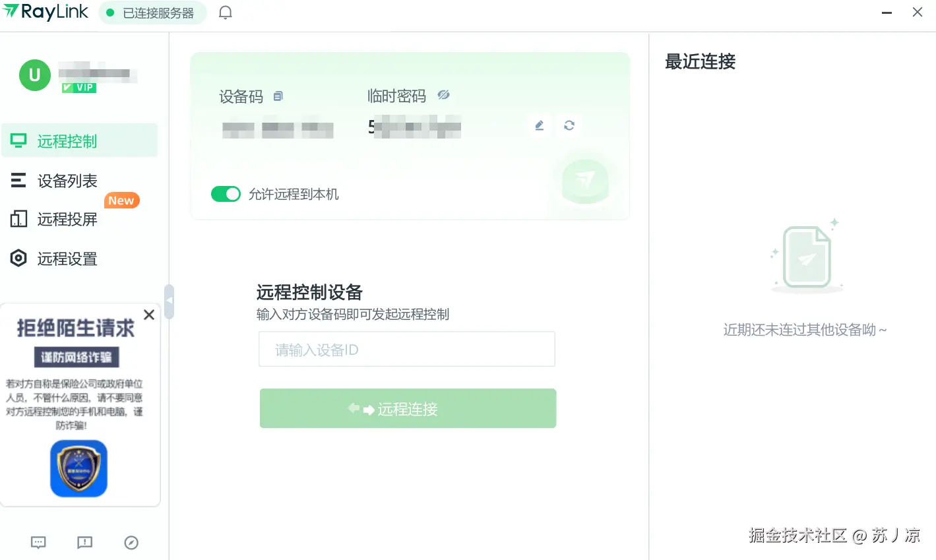The height and width of the screenshot is (560, 936).
Task: Open the feedback exclamation icon at bottom
Action: click(85, 543)
